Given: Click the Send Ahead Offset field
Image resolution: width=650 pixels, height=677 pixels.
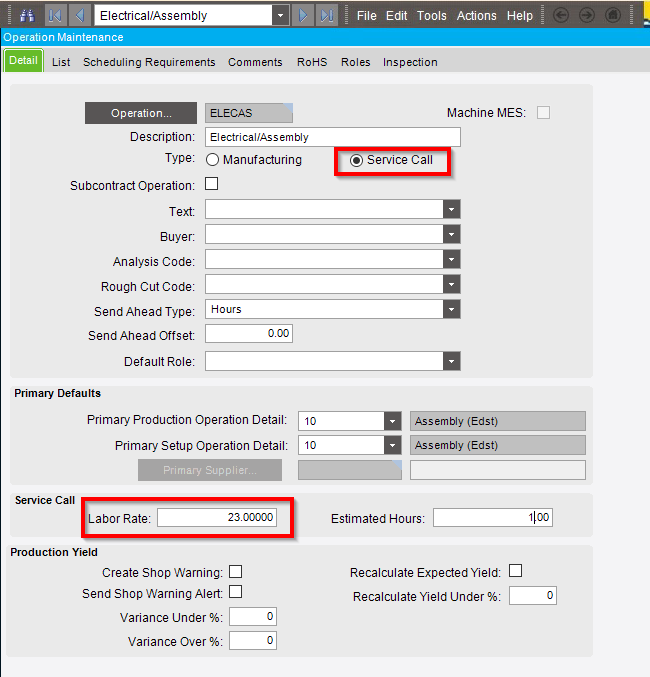Looking at the screenshot, I should 249,334.
